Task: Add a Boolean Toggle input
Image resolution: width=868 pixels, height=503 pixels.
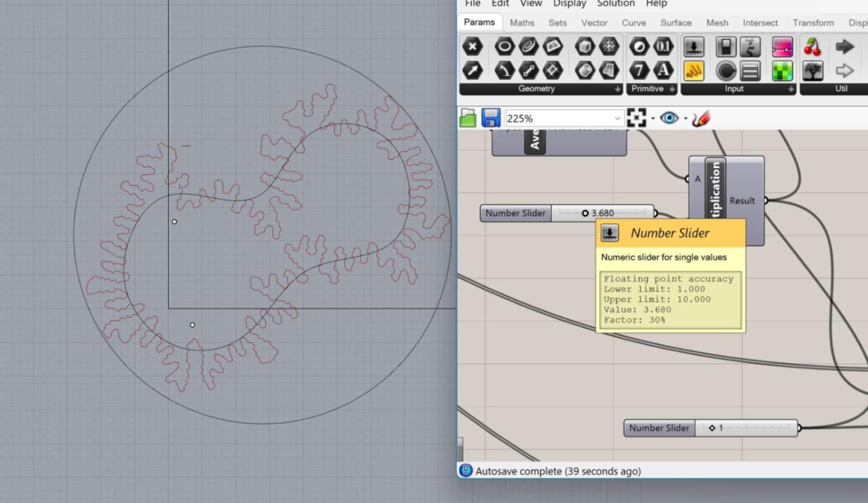Action: coord(726,47)
